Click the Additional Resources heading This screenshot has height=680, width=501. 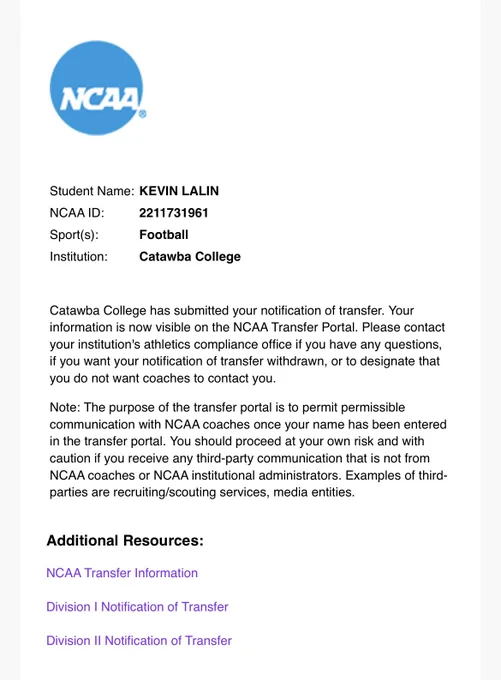(125, 540)
